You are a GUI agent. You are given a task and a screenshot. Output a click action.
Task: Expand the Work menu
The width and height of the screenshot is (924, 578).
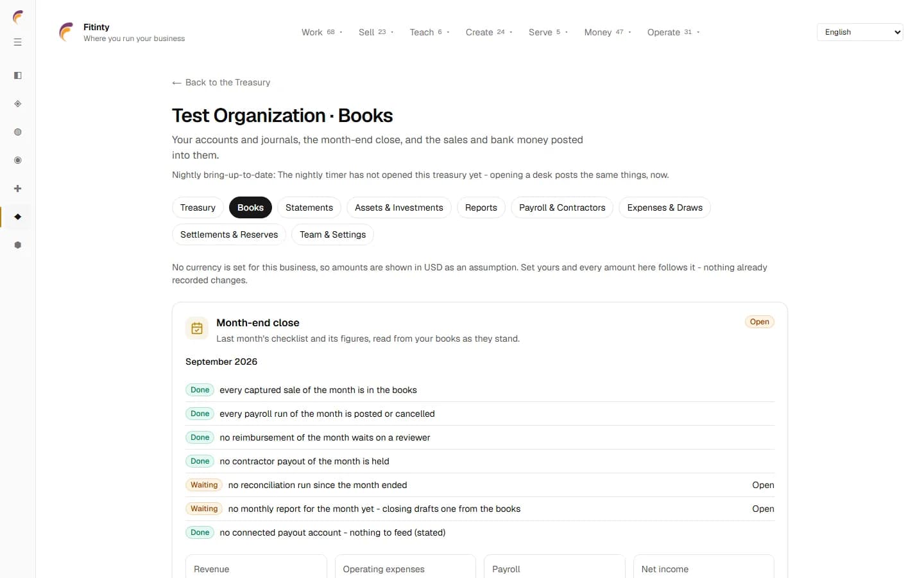322,32
